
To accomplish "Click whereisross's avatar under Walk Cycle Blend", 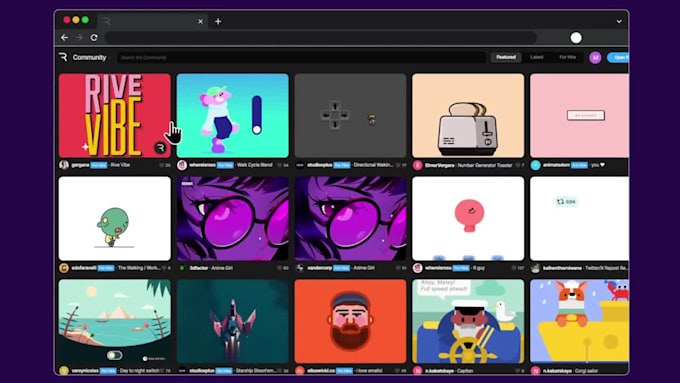I will [x=182, y=165].
